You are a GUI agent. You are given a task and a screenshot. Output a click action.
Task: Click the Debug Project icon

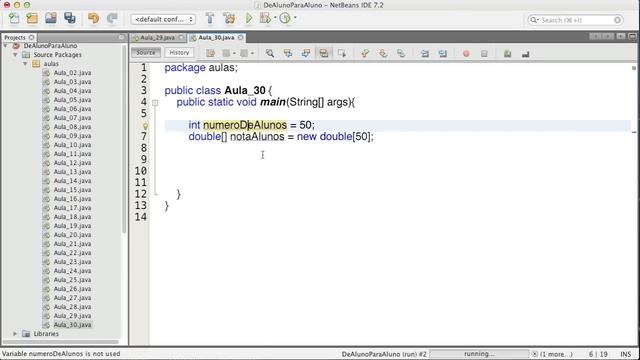(x=265, y=18)
